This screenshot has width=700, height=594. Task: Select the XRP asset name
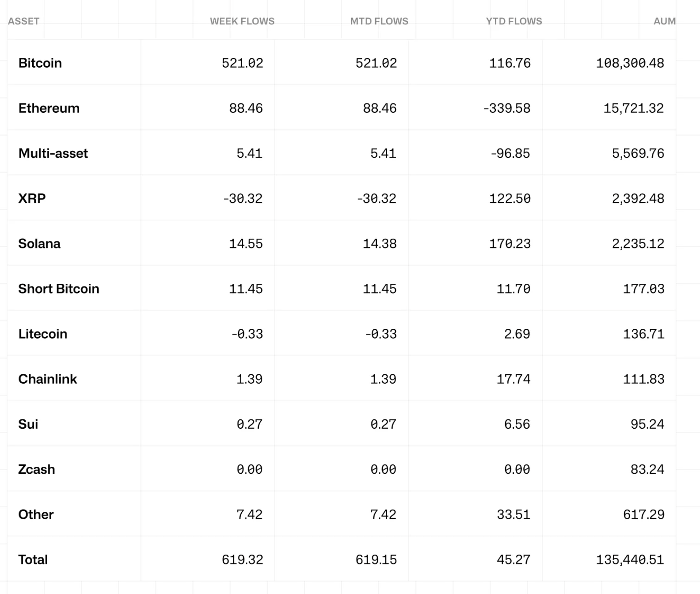tap(32, 198)
